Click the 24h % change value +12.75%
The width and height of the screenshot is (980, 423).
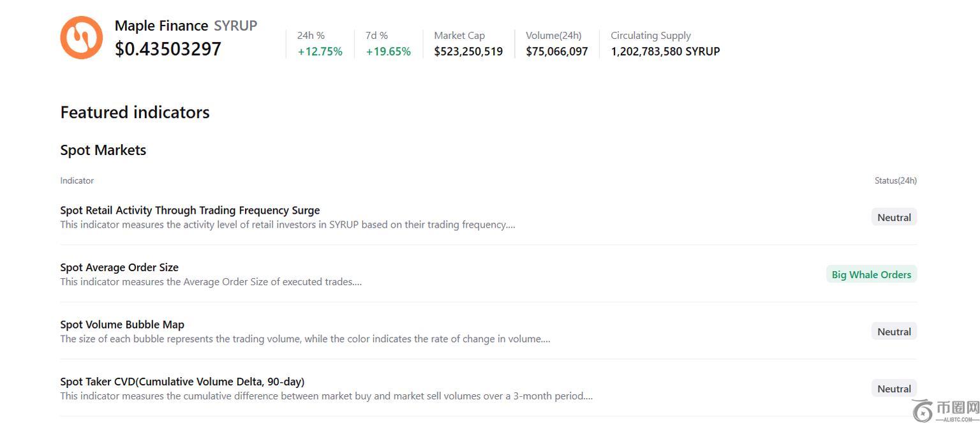click(x=320, y=52)
